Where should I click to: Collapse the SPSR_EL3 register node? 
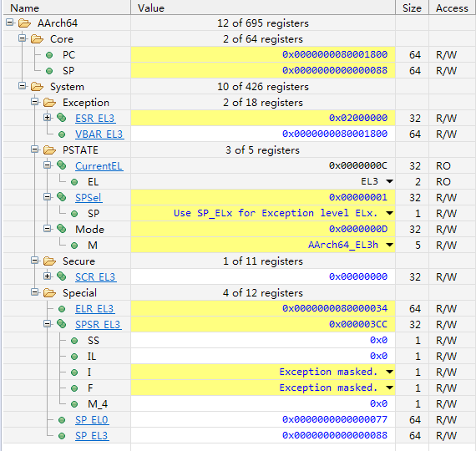pos(47,324)
